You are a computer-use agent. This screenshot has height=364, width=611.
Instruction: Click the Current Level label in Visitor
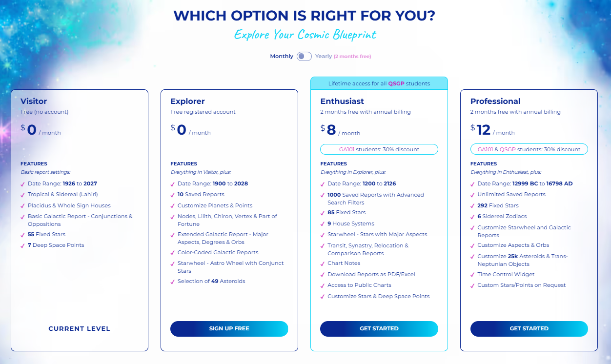(80, 328)
